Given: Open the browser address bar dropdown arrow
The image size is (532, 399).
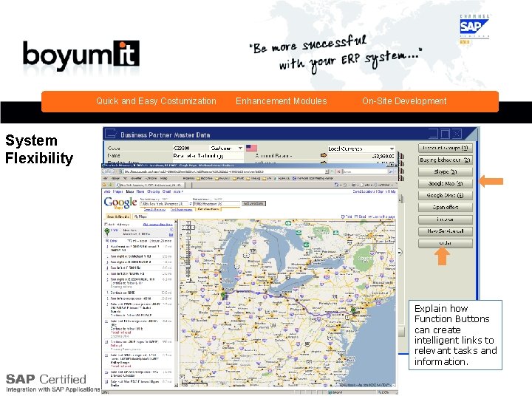Looking at the screenshot, I should tap(327, 171).
